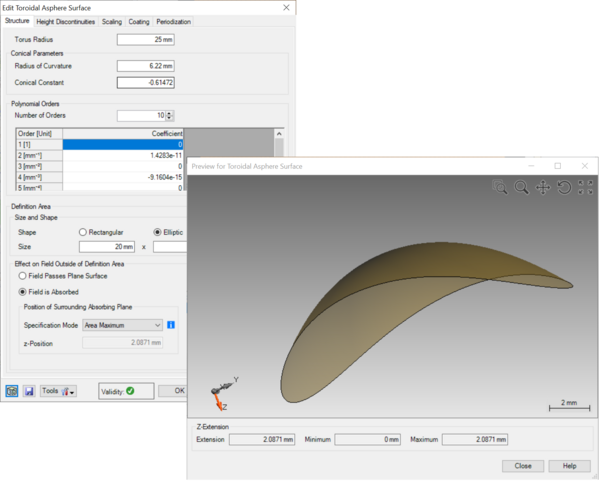Click the save (floppy disk) icon
Screen dimensions: 600x482
coord(29,390)
